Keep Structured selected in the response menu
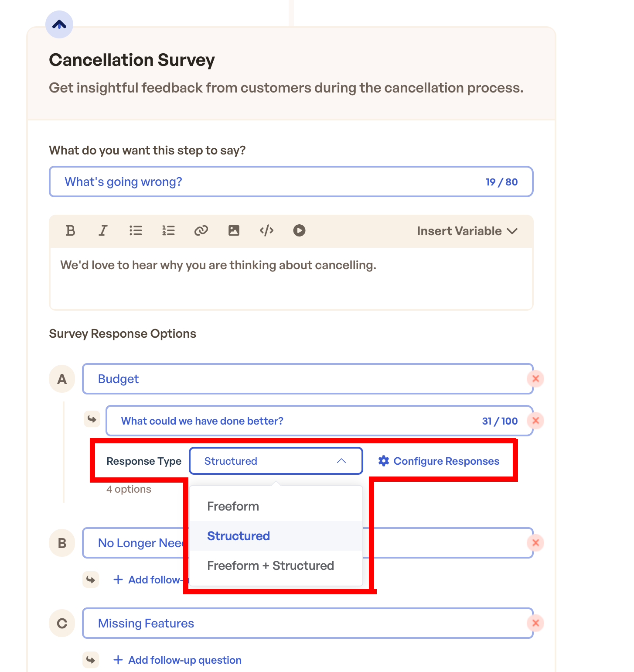This screenshot has height=672, width=634. (x=238, y=536)
